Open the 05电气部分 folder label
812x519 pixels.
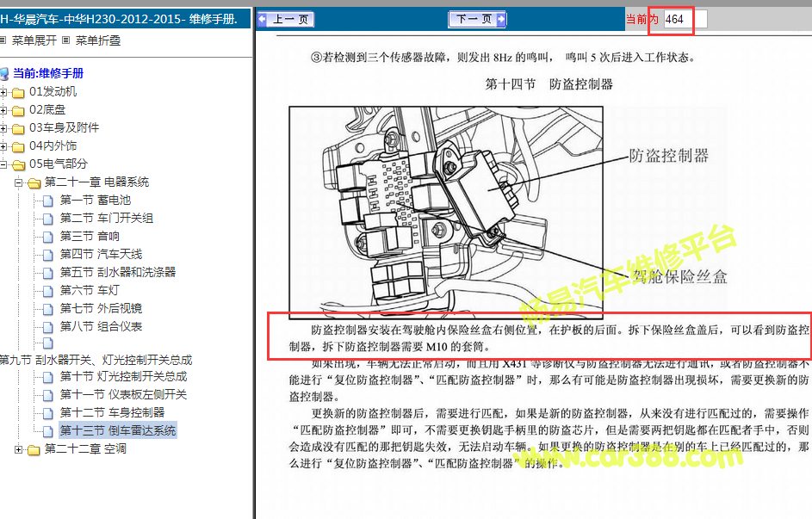pyautogui.click(x=59, y=164)
